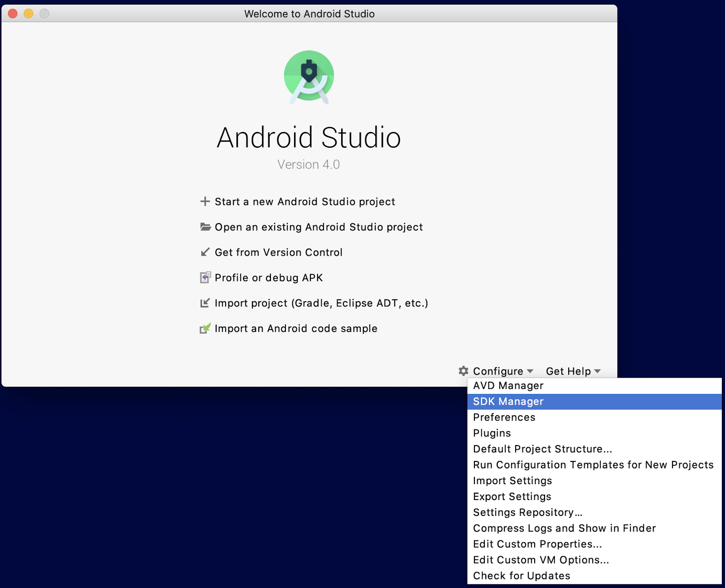Minimize the window with the yellow button
The width and height of the screenshot is (725, 588).
click(x=29, y=14)
